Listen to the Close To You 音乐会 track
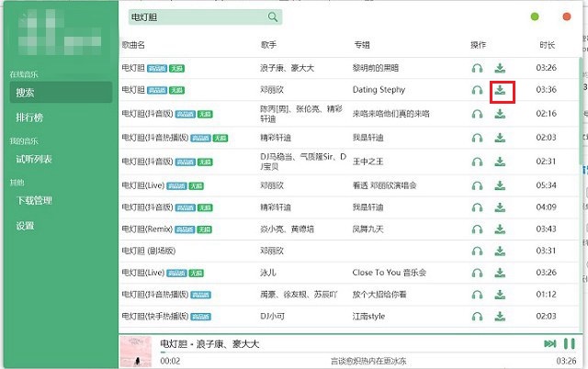 (x=477, y=274)
